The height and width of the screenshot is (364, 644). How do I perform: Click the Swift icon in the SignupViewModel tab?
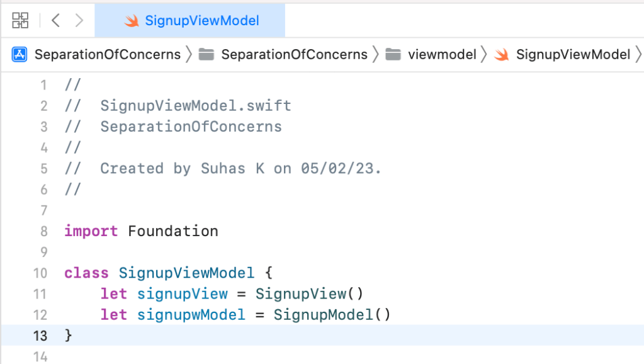132,21
